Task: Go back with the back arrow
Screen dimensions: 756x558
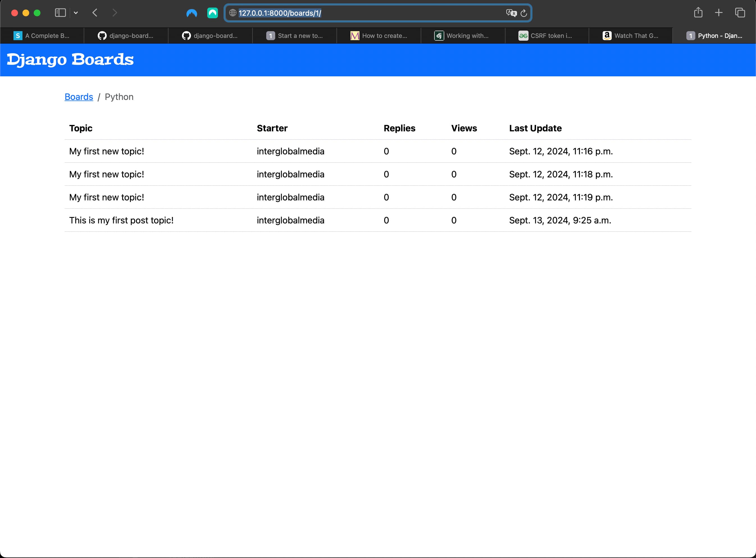Action: (x=95, y=13)
